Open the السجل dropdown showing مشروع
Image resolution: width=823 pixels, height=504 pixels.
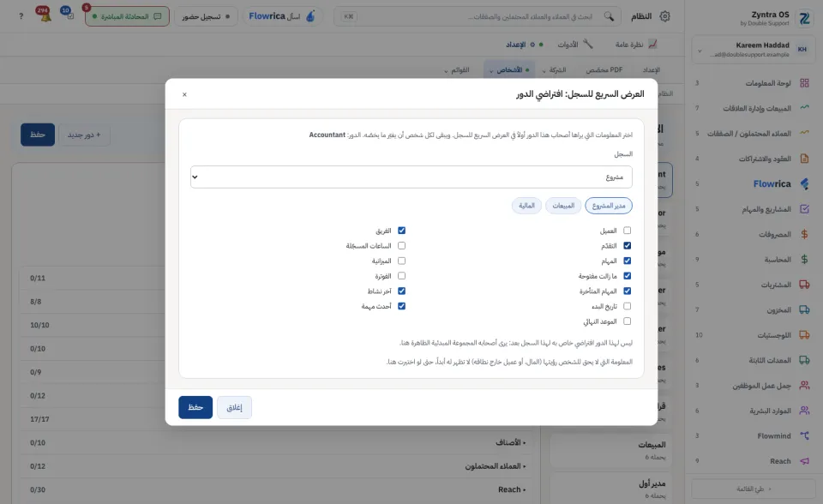[x=411, y=177]
